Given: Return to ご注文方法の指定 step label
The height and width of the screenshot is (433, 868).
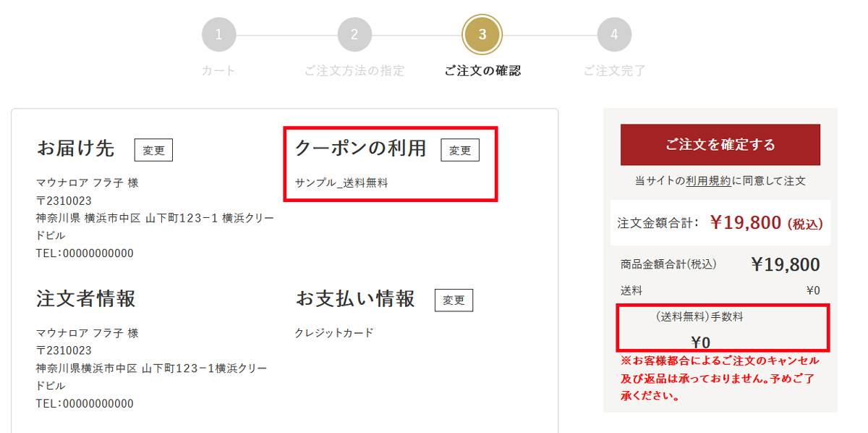Looking at the screenshot, I should point(354,71).
